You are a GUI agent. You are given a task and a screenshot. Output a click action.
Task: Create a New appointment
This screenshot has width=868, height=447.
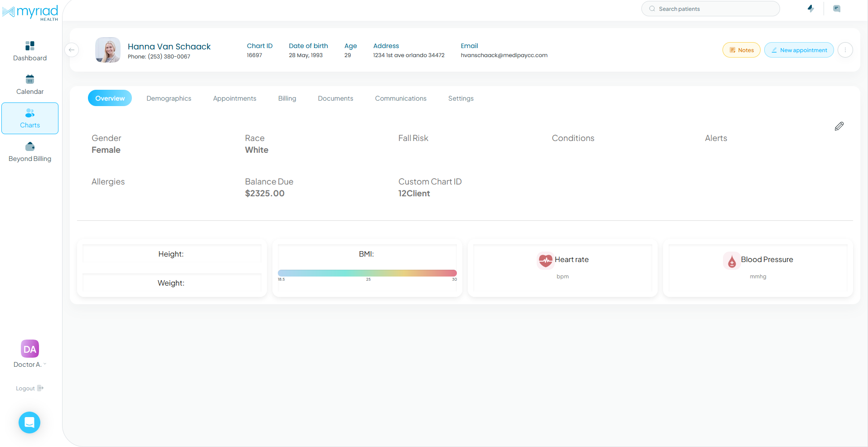coord(799,50)
